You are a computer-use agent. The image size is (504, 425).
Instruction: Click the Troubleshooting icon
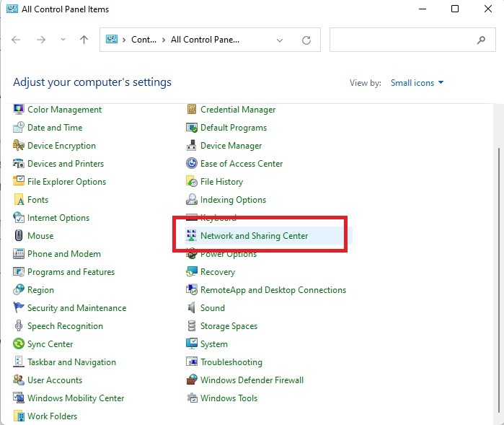pyautogui.click(x=192, y=362)
